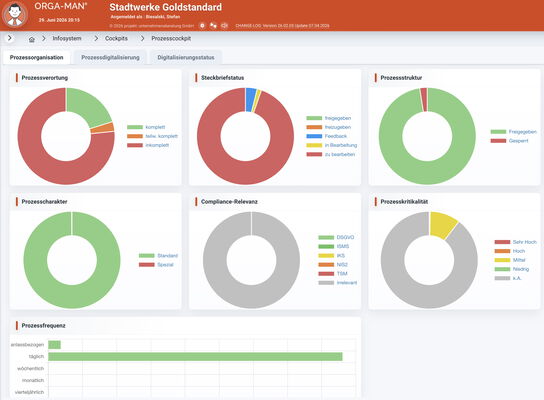Viewport: 544px width, 400px height.
Task: Toggle 'Spezial' legend entry in Prozesscharakter
Action: click(x=156, y=265)
